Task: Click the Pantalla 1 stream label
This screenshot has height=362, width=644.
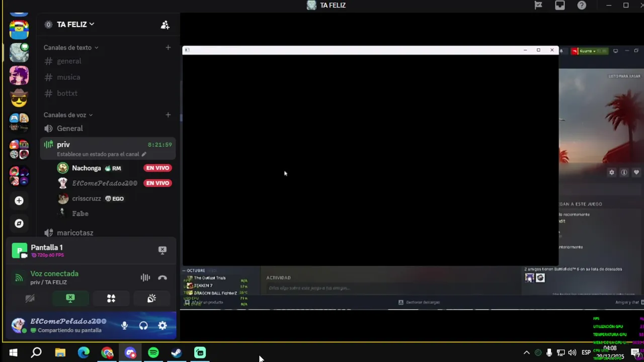Action: tap(47, 247)
